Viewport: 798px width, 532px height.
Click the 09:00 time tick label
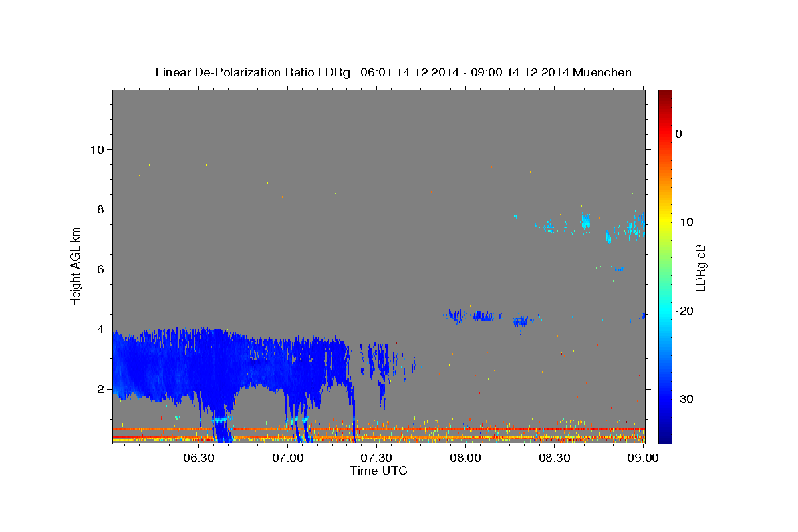[x=643, y=458]
